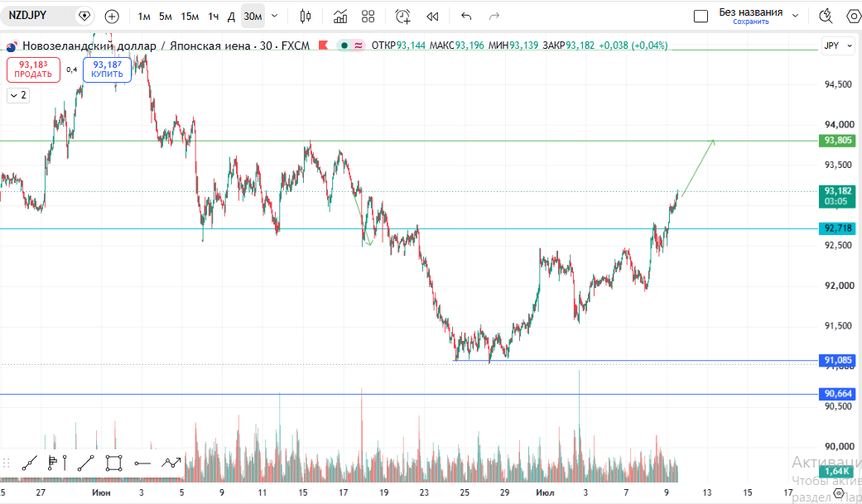Click the blue 90,664 price label

[x=837, y=394]
